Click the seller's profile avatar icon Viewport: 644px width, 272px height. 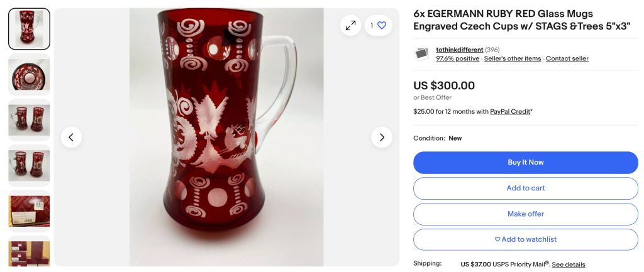pos(422,54)
